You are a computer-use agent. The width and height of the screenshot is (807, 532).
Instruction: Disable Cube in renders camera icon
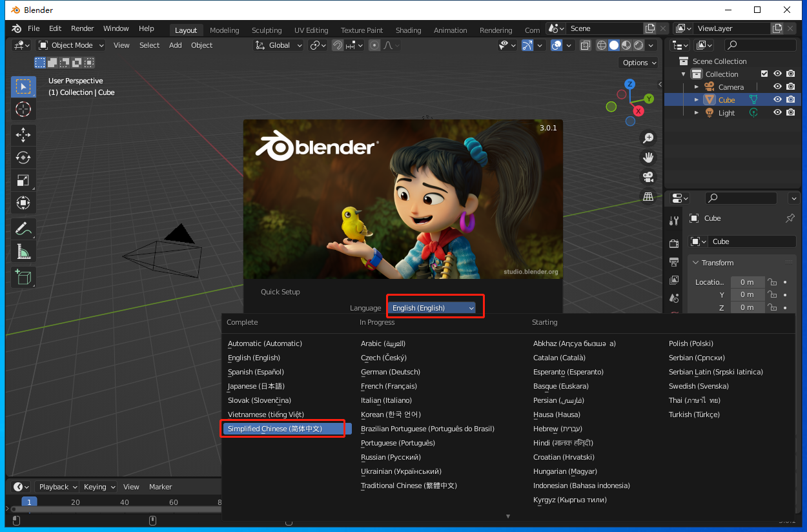[x=790, y=99]
